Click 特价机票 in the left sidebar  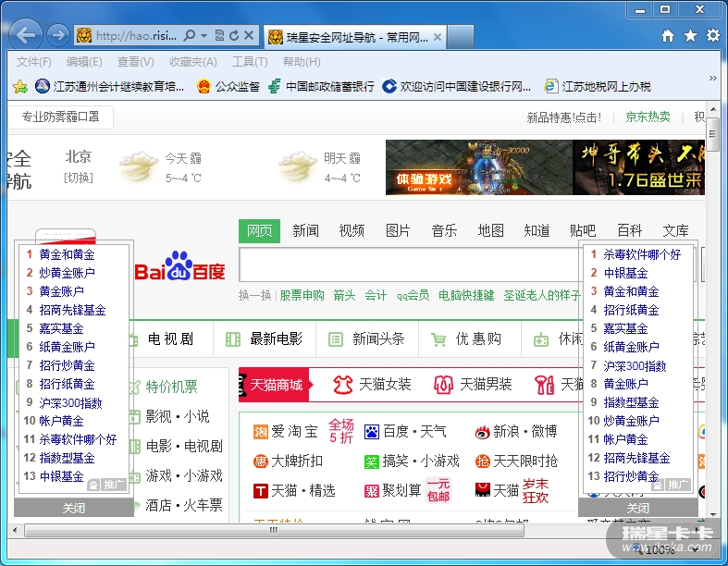point(171,387)
